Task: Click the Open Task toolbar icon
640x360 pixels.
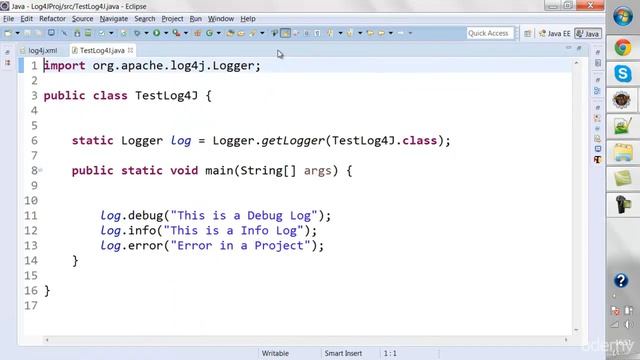Action: (241, 33)
